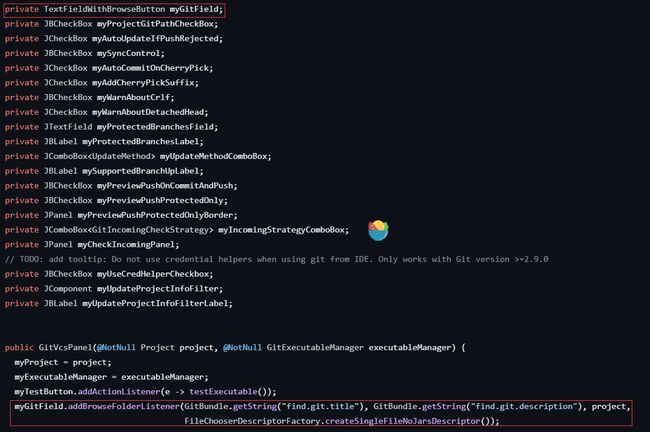Click myWarnAboutDetachedHead field name
Image resolution: width=650 pixels, height=432 pixels.
pyautogui.click(x=148, y=112)
